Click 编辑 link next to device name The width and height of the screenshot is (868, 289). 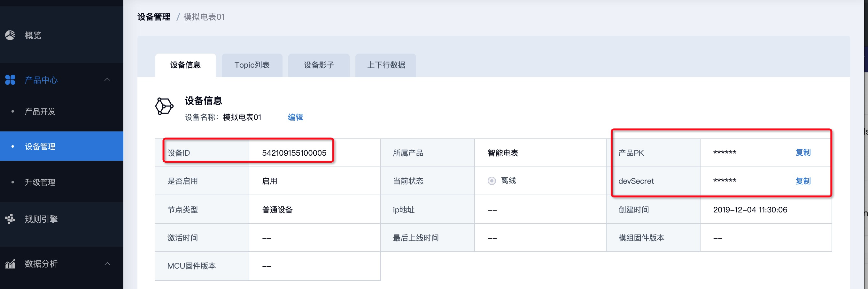coord(295,117)
